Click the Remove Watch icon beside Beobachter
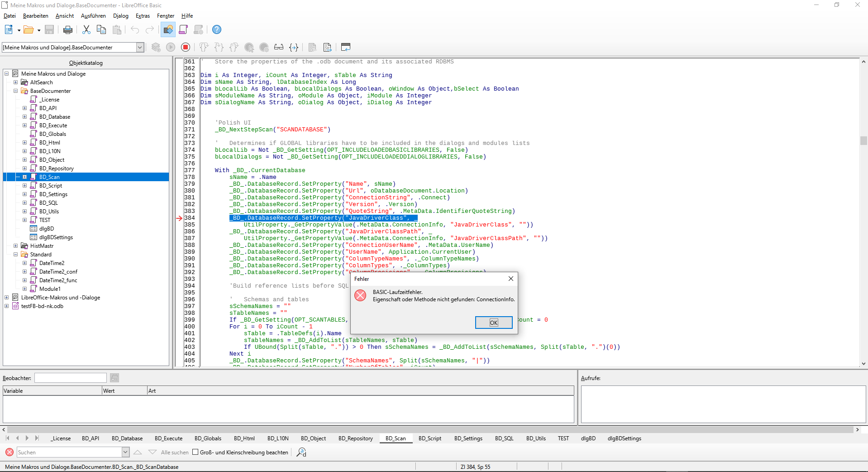Screen dimensions: 868x472 click(114, 378)
